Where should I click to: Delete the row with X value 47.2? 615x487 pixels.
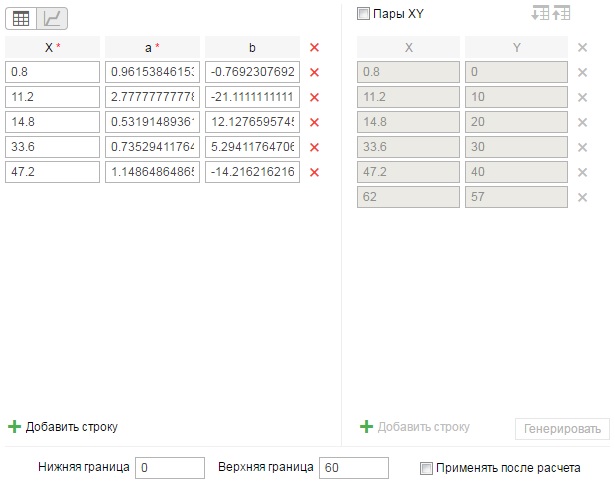314,172
